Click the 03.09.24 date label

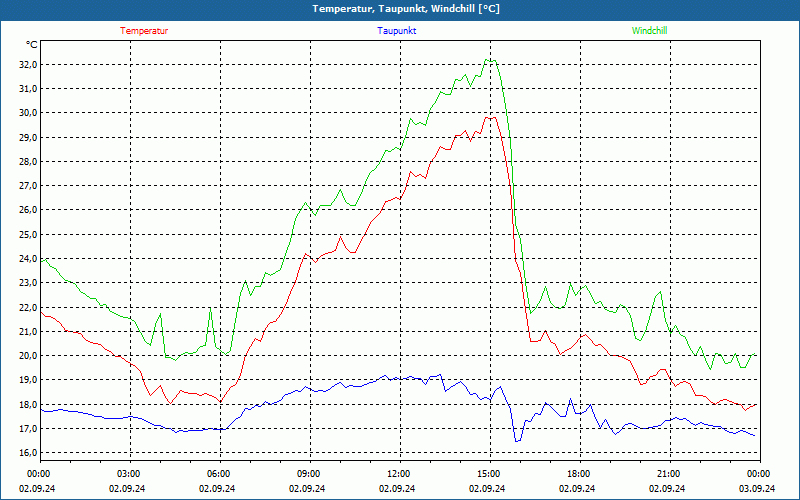[x=757, y=489]
